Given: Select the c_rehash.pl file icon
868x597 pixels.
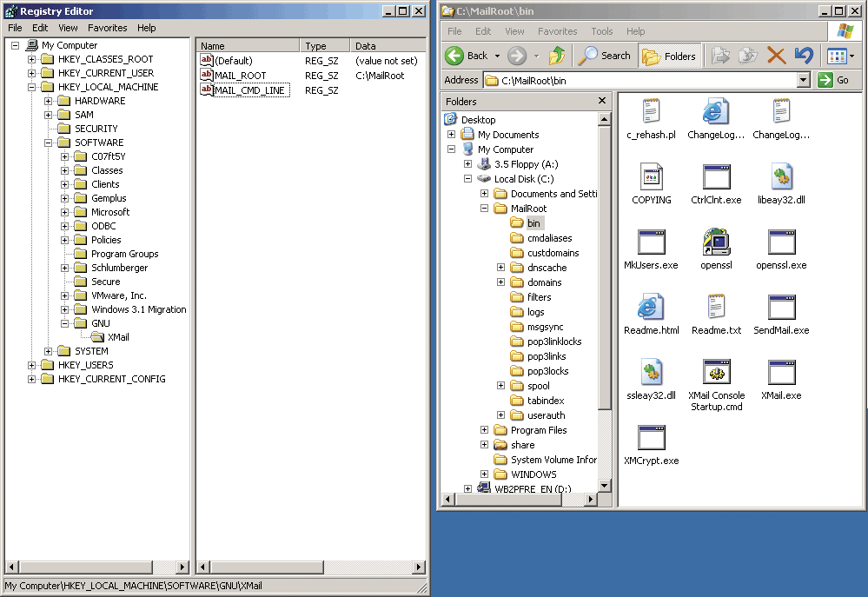Looking at the screenshot, I should tap(651, 110).
